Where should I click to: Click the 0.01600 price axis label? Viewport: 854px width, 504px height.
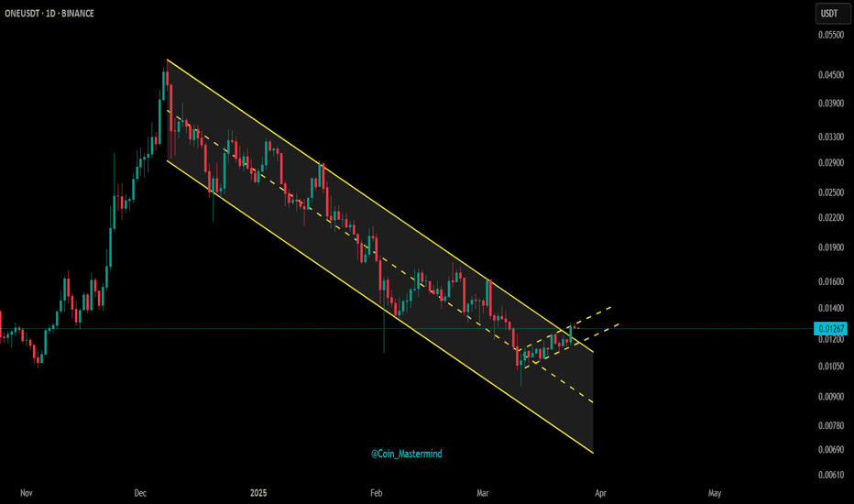pos(831,281)
